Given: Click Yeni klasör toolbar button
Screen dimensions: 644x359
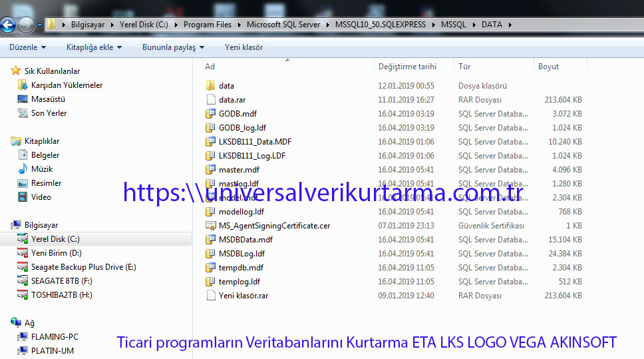Looking at the screenshot, I should click(243, 47).
